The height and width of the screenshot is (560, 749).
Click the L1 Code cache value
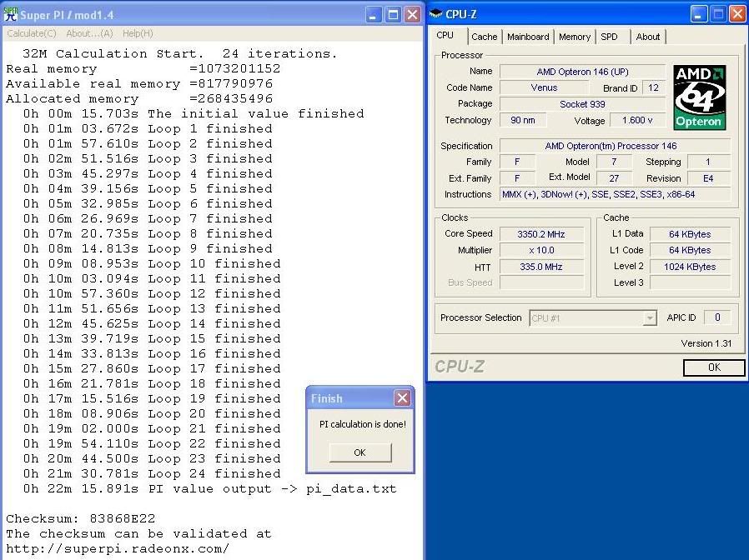690,250
